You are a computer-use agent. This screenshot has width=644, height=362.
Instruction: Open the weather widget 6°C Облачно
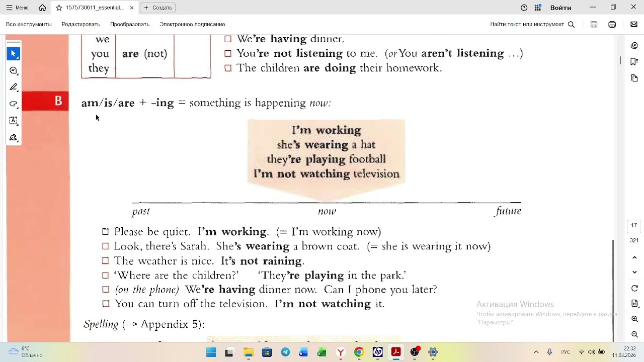click(26, 352)
